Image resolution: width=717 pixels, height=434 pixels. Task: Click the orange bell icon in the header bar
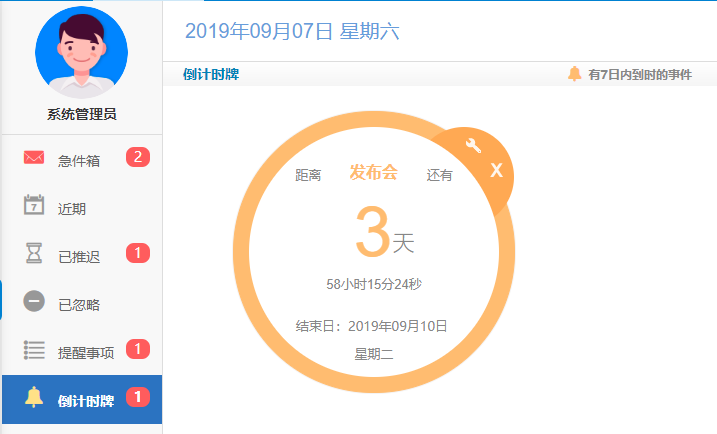574,74
